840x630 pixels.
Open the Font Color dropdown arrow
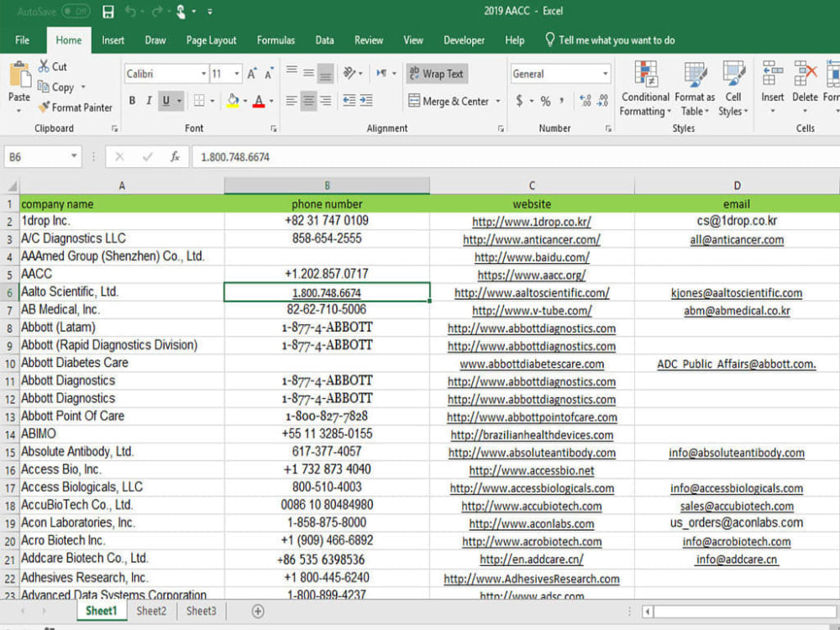pos(271,101)
